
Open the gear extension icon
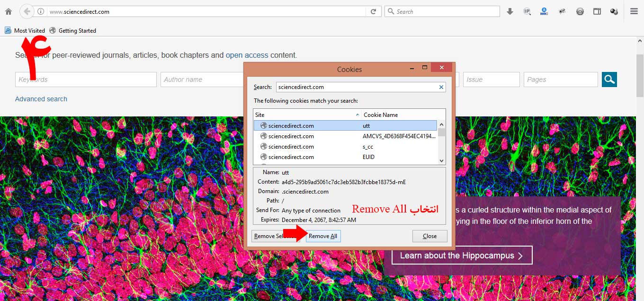point(580,11)
